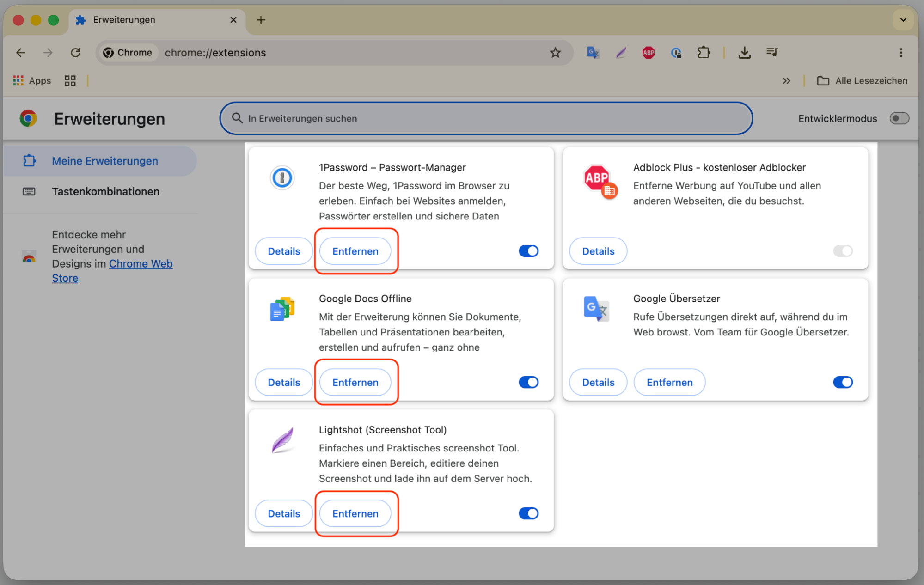The height and width of the screenshot is (585, 924).
Task: Select the Erweiterungen browser tab
Action: 157,20
